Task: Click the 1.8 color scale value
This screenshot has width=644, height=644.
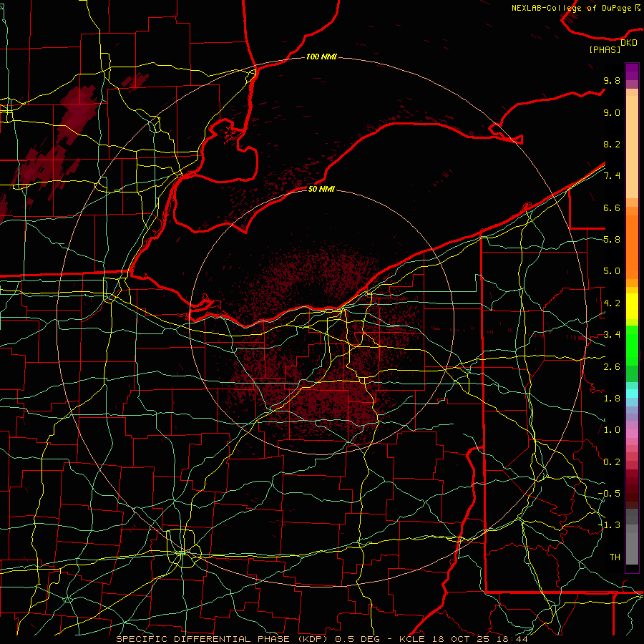Action: 612,399
